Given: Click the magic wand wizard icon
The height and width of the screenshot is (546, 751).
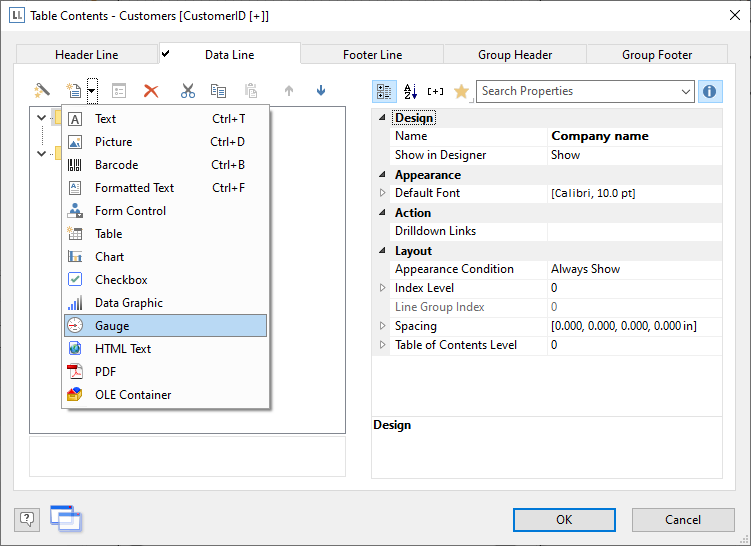Looking at the screenshot, I should coord(42,91).
